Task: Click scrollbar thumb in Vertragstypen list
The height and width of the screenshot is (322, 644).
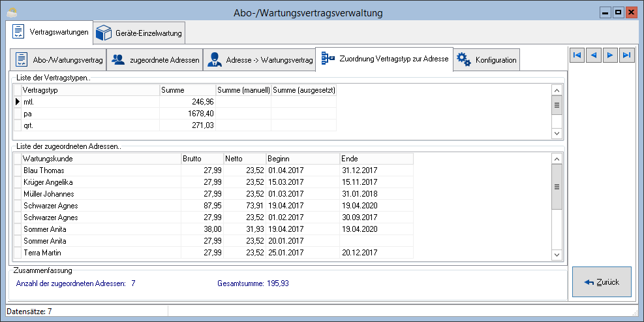Action: coord(557,105)
